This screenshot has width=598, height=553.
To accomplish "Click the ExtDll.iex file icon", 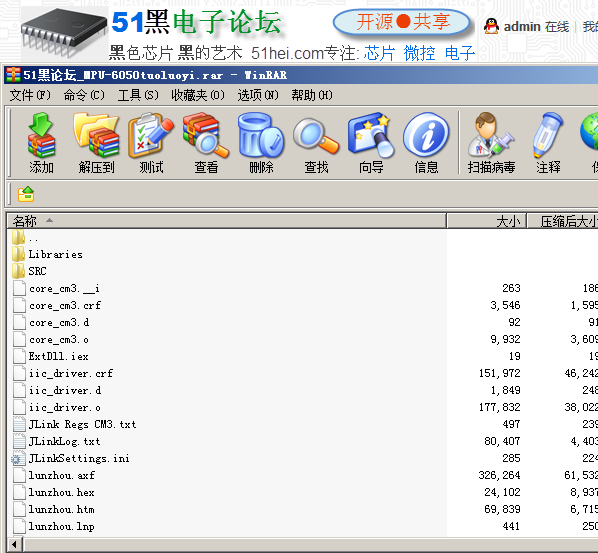I will coord(19,356).
